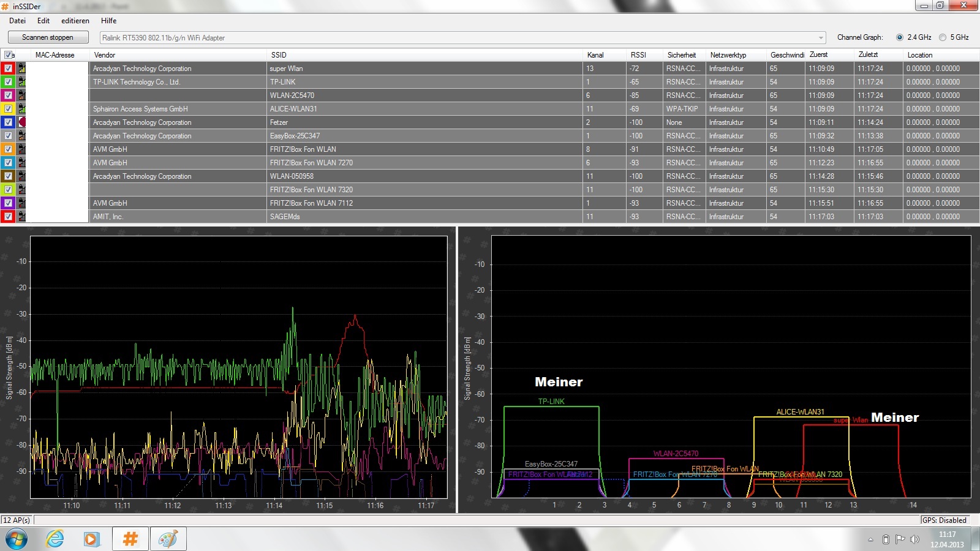Select the 2.4 GHz radio button

[900, 37]
